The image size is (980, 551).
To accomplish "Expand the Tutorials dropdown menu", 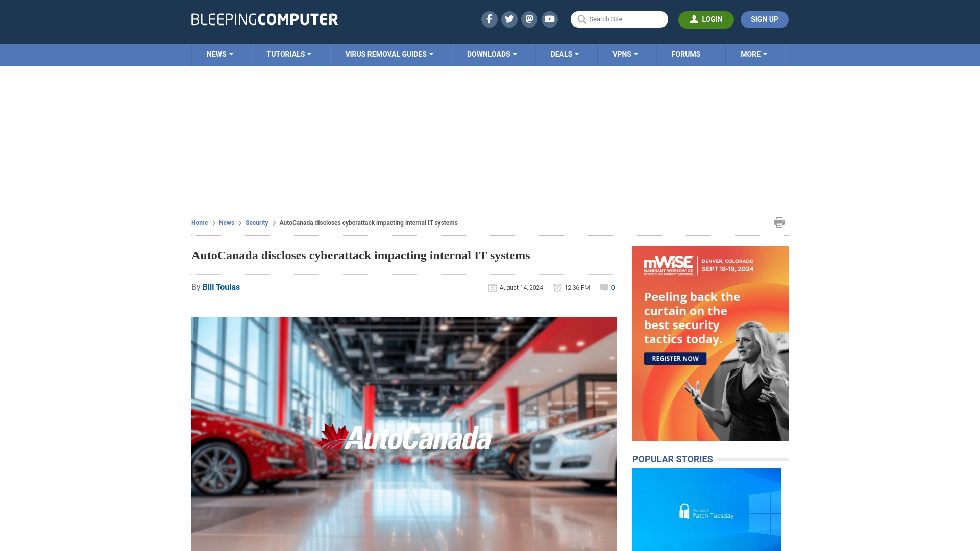I will pyautogui.click(x=289, y=54).
